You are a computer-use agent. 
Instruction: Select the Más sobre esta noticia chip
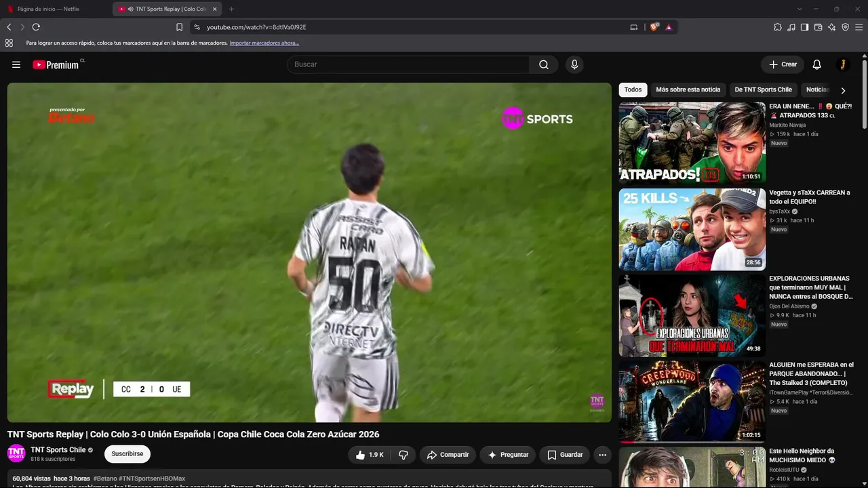click(688, 89)
